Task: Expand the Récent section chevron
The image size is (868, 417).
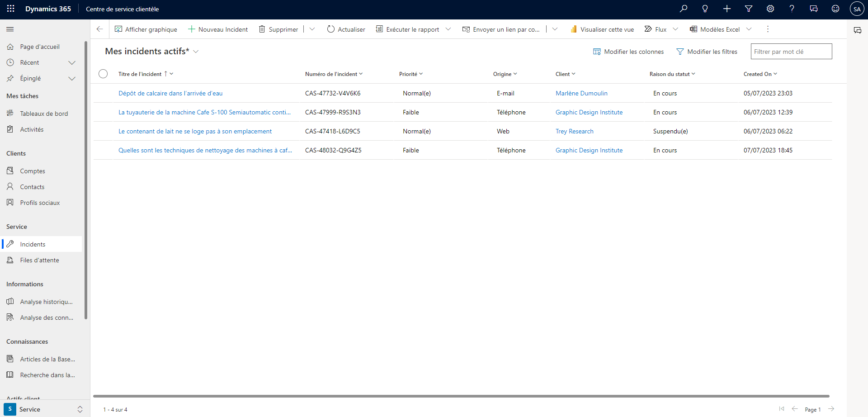Action: [71, 62]
